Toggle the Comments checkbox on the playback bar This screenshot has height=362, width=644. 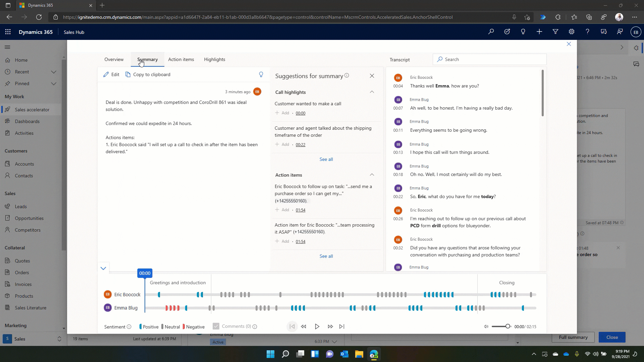(x=216, y=326)
